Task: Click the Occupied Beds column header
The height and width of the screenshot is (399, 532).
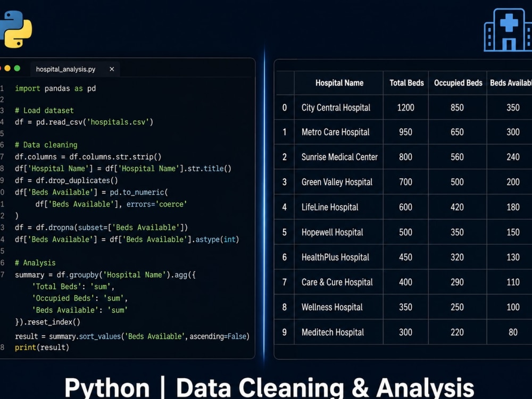Action: 458,83
